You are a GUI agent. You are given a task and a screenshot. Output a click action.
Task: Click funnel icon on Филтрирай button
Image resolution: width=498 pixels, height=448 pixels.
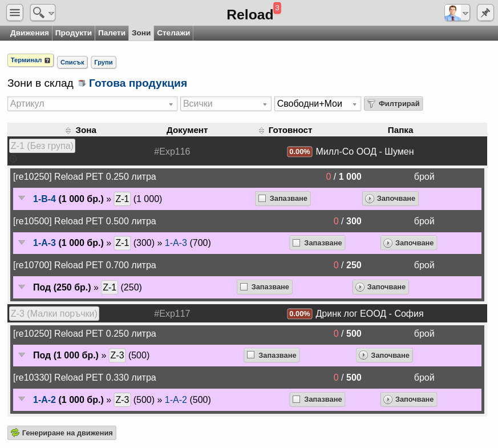point(371,104)
